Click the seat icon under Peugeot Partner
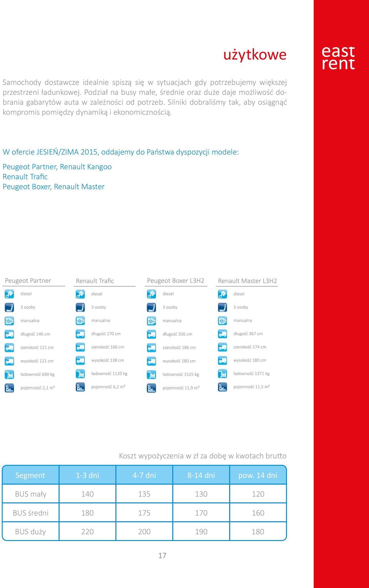Viewport: 369px width, 588px height. click(9, 307)
